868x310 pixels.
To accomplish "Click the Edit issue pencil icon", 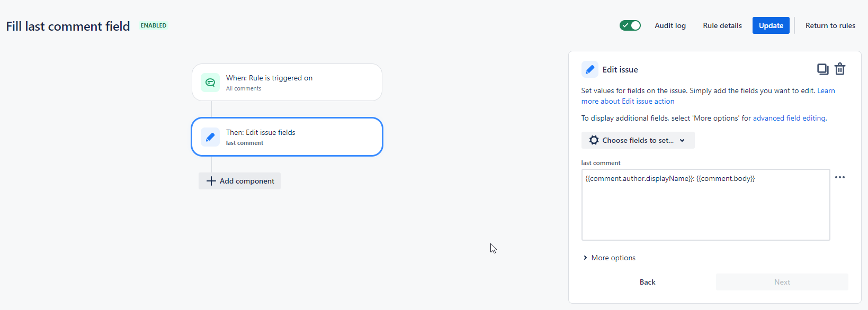I will click(589, 69).
